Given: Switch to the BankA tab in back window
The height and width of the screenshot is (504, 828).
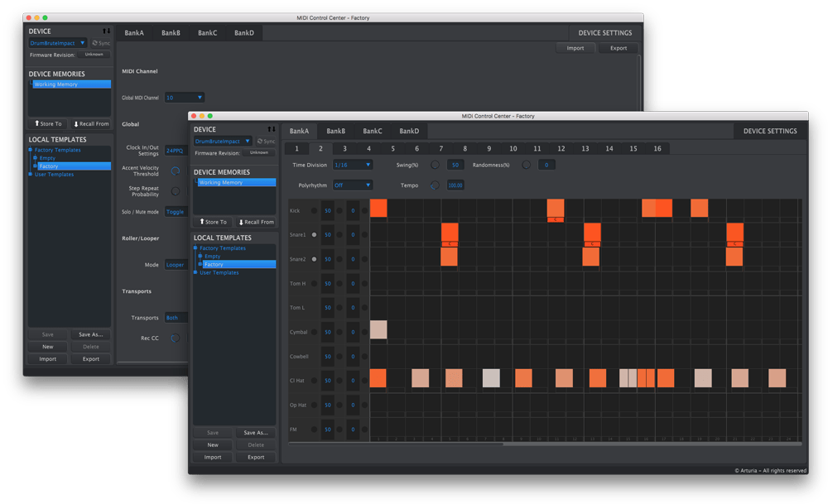Looking at the screenshot, I should click(134, 33).
